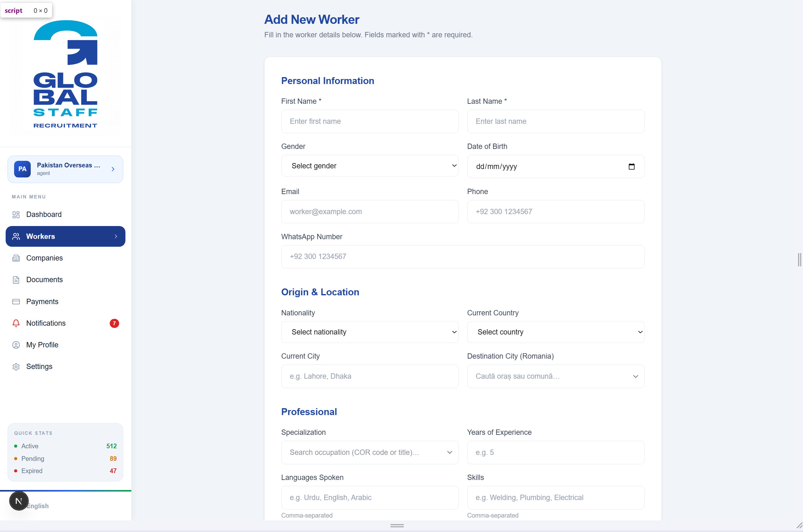Click the WhatsApp Number input field
Image resolution: width=803 pixels, height=532 pixels.
[x=463, y=257]
